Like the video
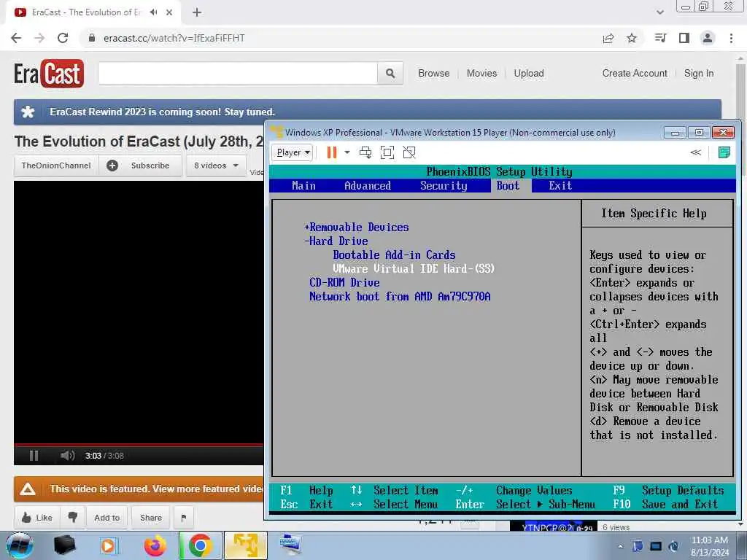The height and width of the screenshot is (560, 747). pos(36,518)
